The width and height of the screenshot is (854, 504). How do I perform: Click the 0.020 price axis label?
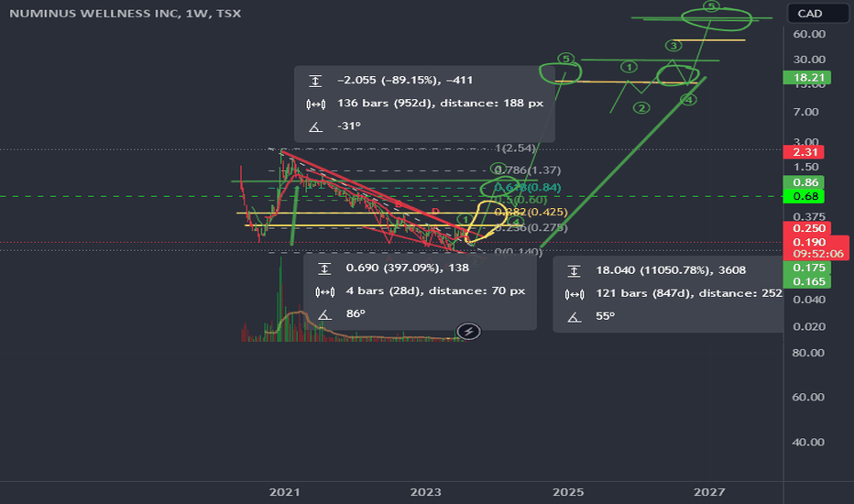[809, 326]
